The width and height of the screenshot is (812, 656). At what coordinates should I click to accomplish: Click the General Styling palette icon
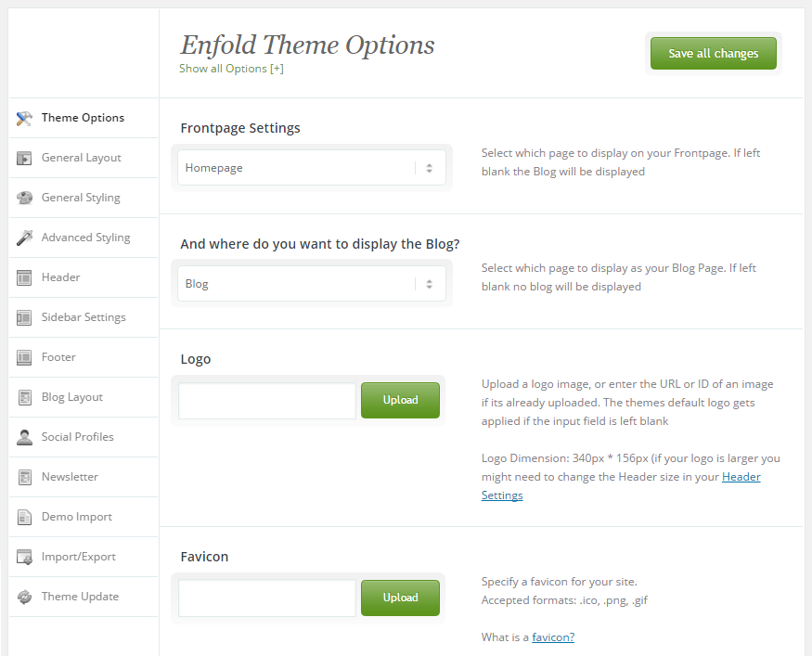[24, 199]
